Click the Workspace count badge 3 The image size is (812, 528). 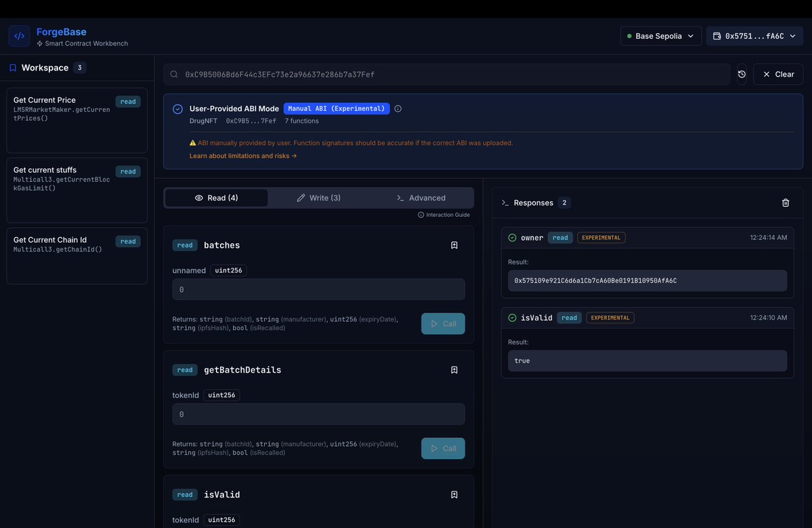click(79, 68)
